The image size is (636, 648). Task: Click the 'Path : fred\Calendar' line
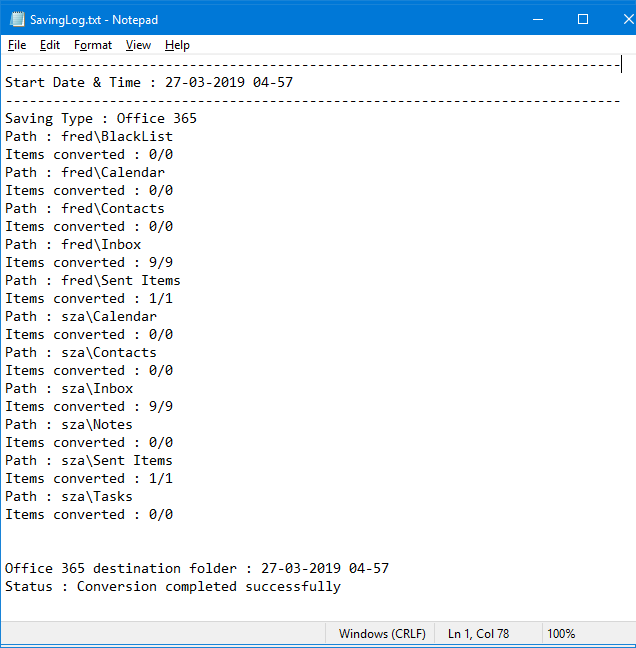(85, 172)
